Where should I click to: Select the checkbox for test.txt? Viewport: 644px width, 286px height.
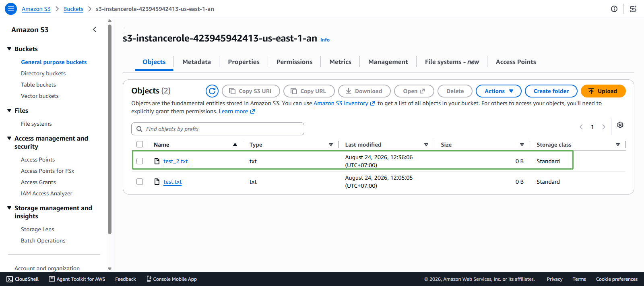[x=140, y=182]
